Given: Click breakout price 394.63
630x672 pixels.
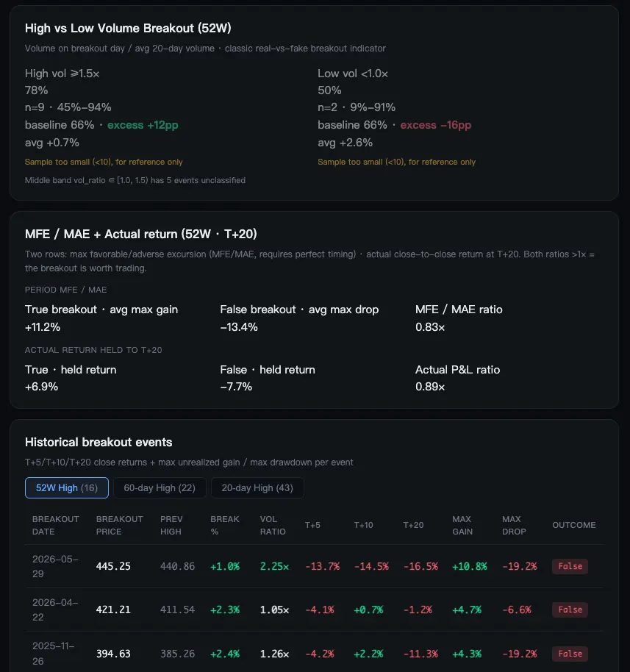Looking at the screenshot, I should 113,654.
